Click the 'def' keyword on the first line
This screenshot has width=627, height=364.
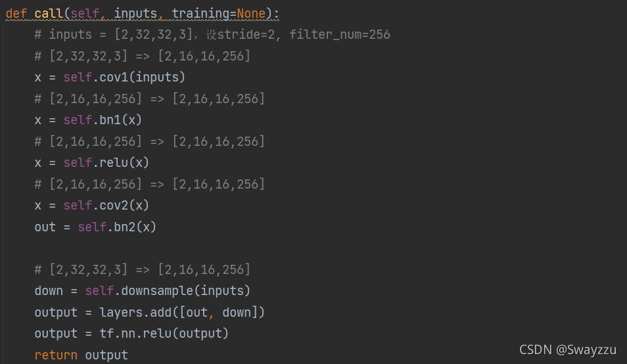click(x=16, y=14)
